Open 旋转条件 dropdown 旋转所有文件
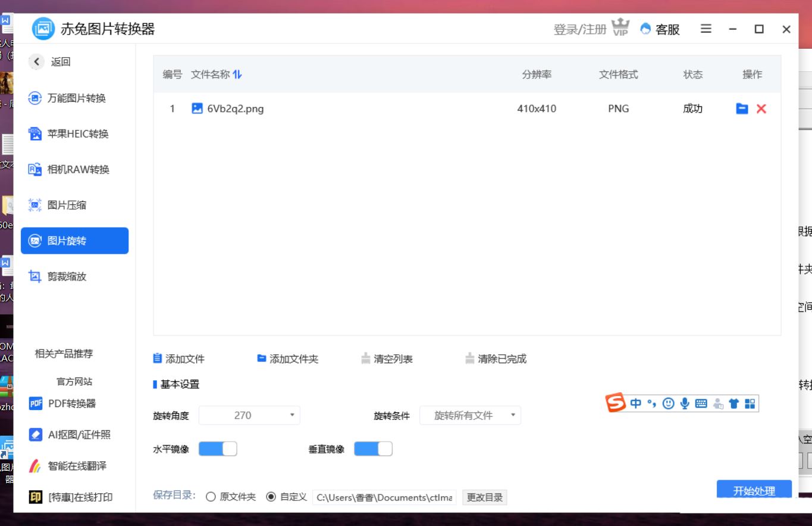Screen dimensions: 812x526 click(x=470, y=415)
